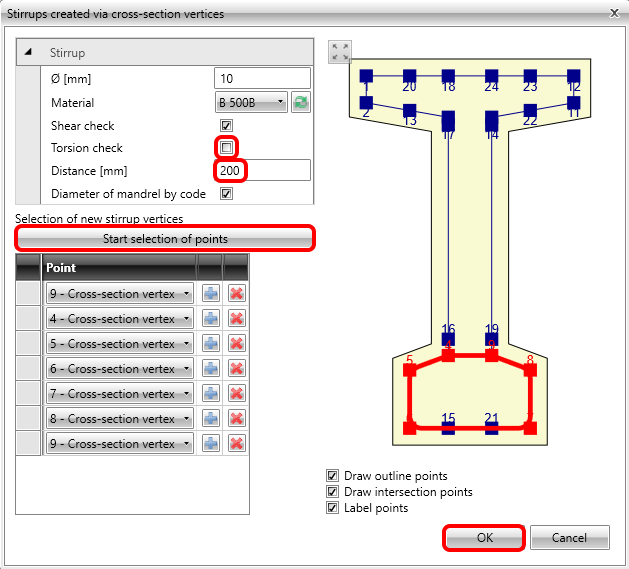Image resolution: width=629 pixels, height=569 pixels.
Task: Enable the Torsion check checkbox
Action: [226, 148]
